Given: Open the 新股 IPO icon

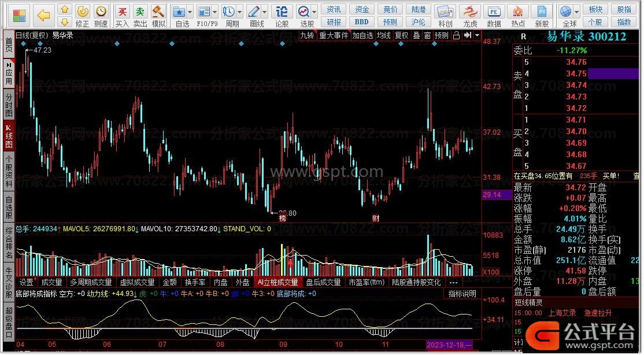Looking at the screenshot, I should pyautogui.click(x=542, y=16).
